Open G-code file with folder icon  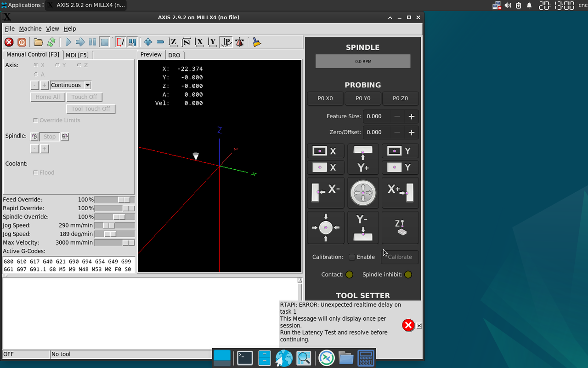[x=38, y=42]
